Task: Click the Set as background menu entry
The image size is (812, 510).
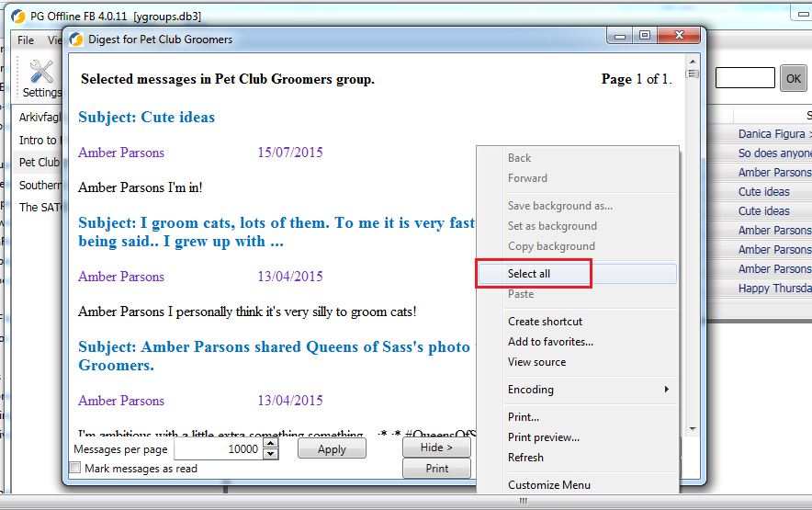Action: 552,226
